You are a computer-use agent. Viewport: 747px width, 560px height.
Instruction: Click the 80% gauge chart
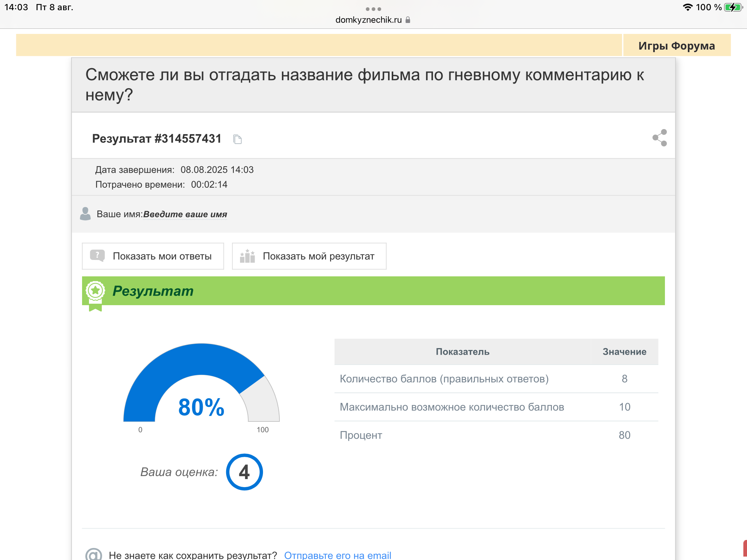(201, 383)
